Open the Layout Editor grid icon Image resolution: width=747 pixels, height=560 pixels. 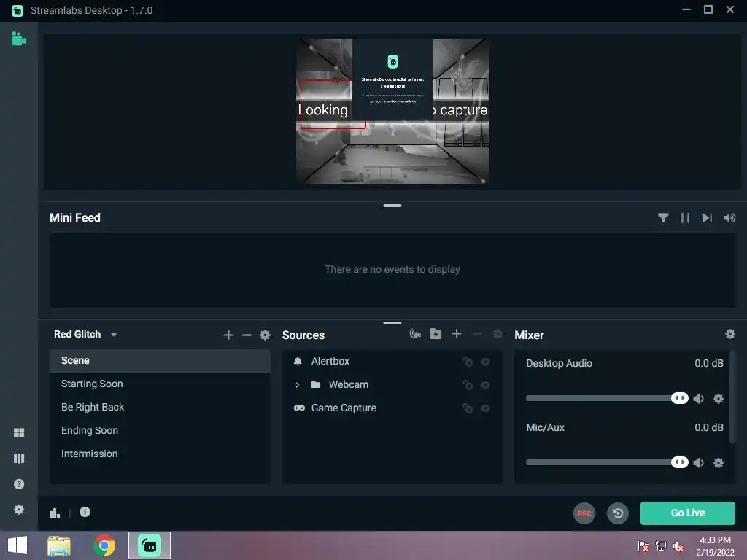[19, 432]
